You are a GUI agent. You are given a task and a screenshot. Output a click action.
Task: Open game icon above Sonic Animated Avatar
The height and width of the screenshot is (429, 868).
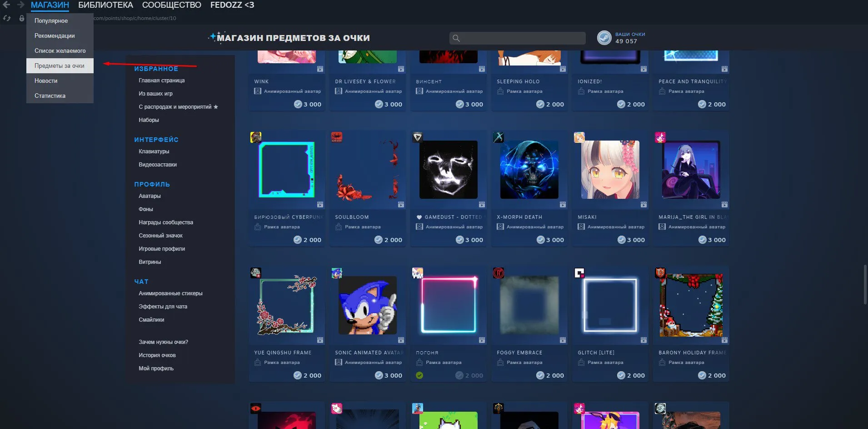(x=337, y=273)
